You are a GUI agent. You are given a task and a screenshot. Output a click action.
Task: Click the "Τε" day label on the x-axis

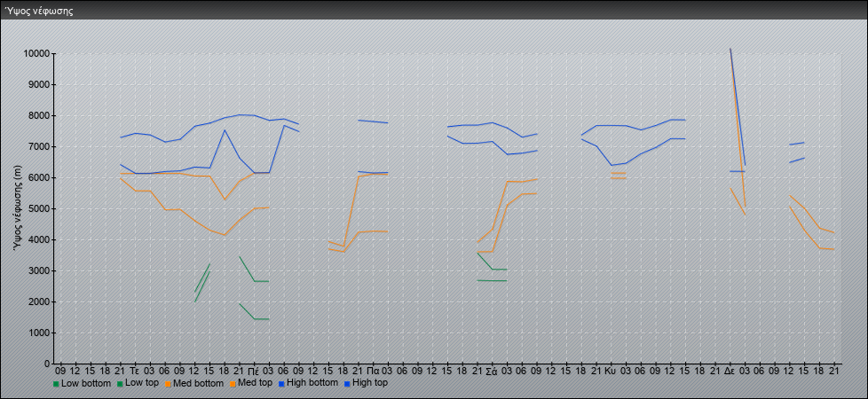(x=135, y=371)
